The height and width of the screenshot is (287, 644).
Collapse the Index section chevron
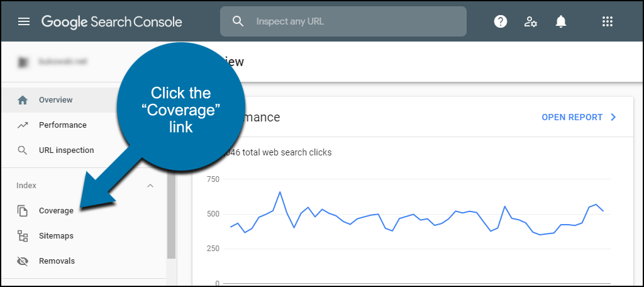[150, 186]
